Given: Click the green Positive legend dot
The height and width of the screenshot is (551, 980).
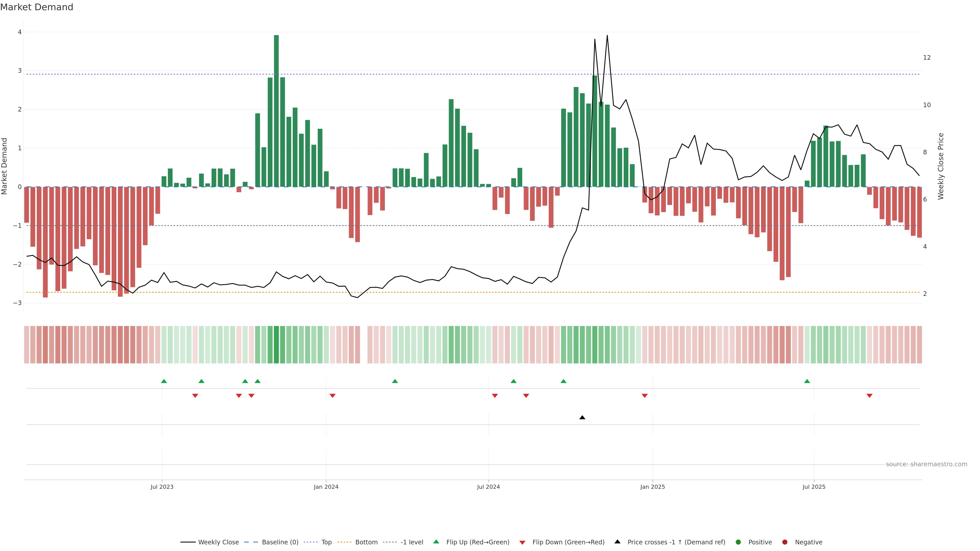Looking at the screenshot, I should tap(738, 542).
